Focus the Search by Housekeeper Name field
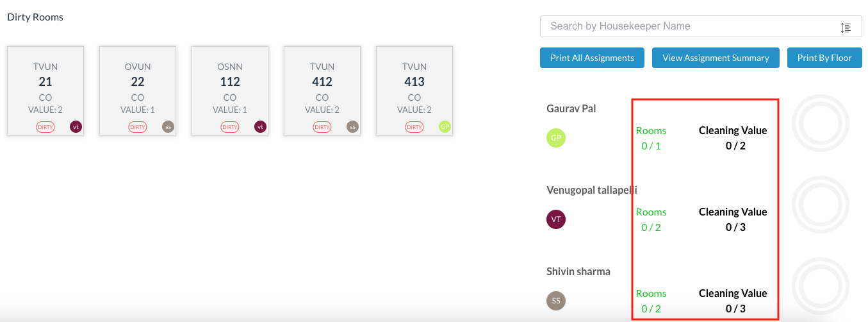This screenshot has width=868, height=322. coord(692,26)
